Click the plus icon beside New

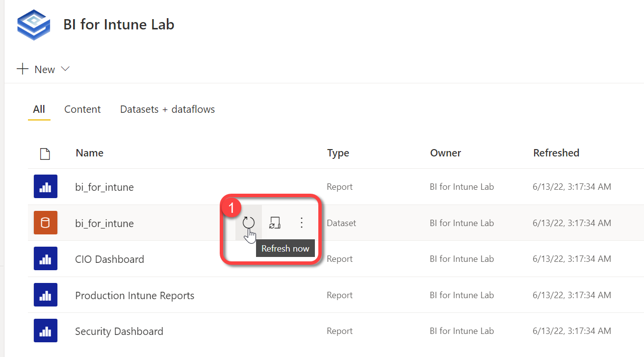coord(23,69)
